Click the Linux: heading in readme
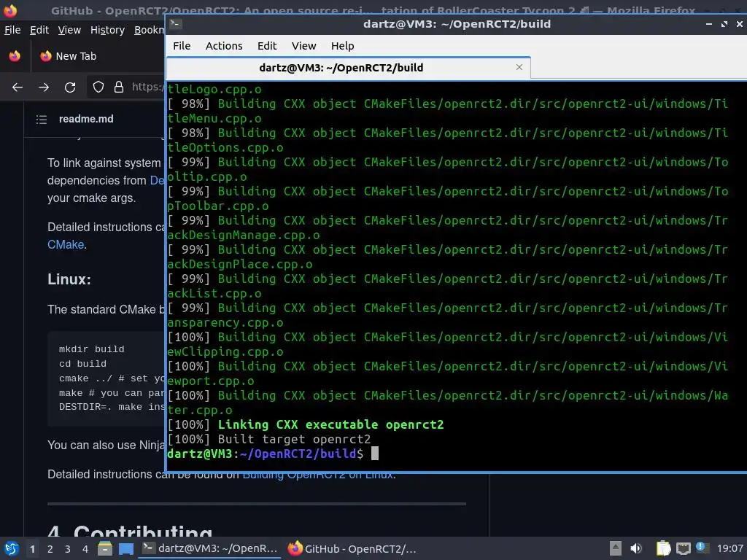Screen dimensions: 747x560 (x=69, y=279)
